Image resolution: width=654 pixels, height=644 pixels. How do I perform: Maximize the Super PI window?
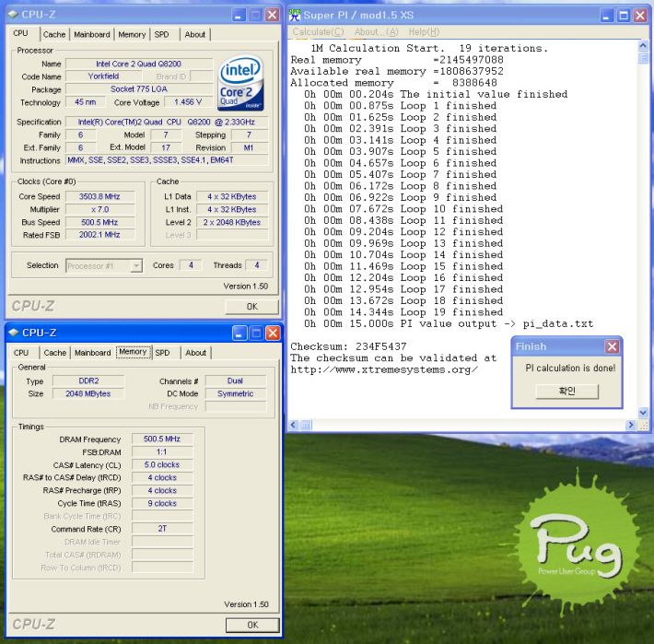pos(624,16)
